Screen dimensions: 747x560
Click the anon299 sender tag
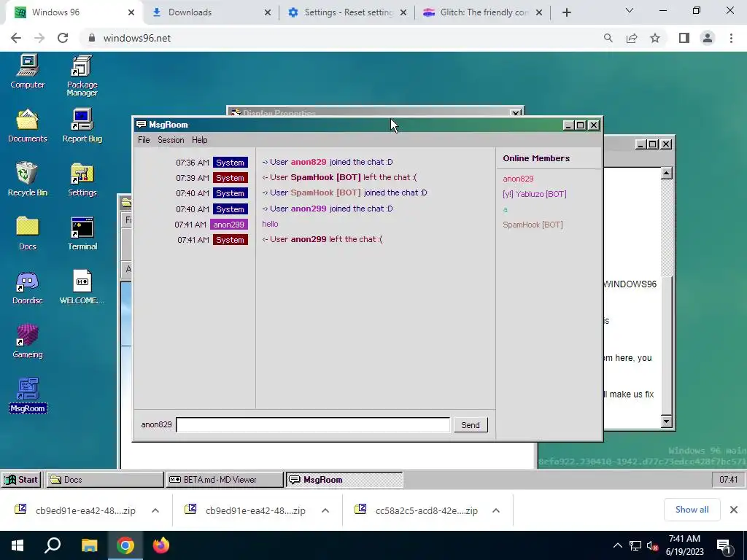coord(228,225)
